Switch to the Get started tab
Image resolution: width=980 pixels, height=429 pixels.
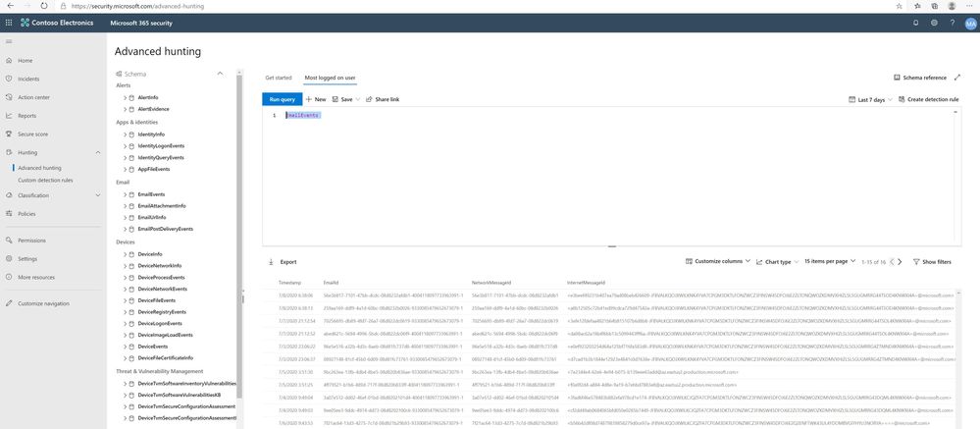(x=279, y=79)
